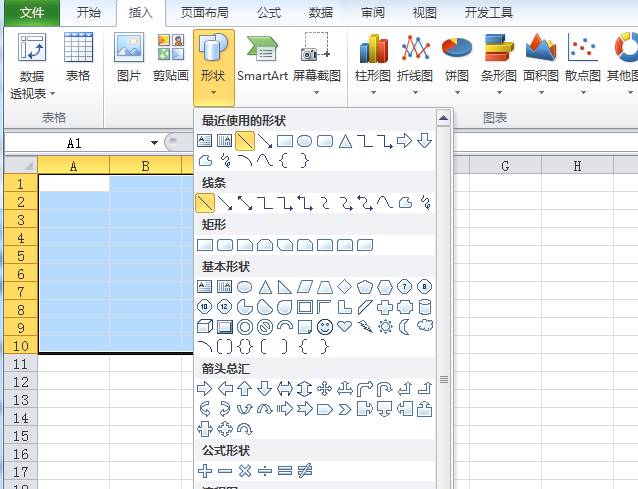
Task: Select the rounded rectangle under 矩形
Action: pyautogui.click(x=225, y=245)
